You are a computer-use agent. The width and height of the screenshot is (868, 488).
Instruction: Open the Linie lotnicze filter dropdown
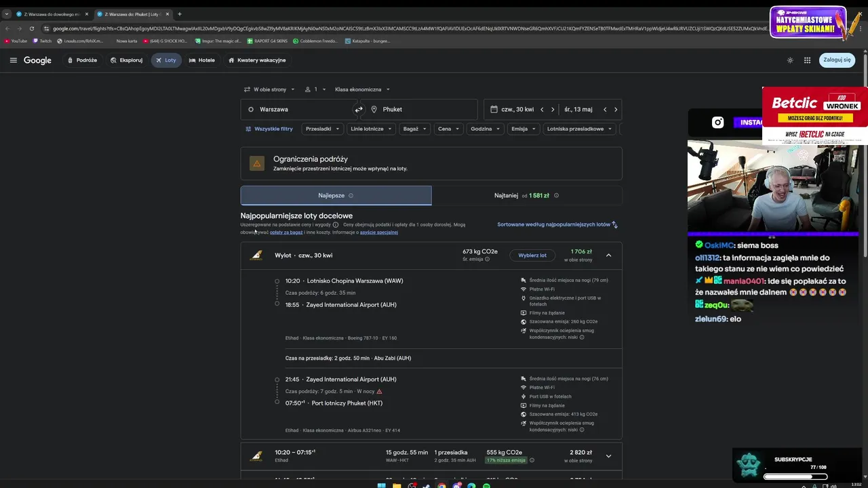(x=371, y=129)
